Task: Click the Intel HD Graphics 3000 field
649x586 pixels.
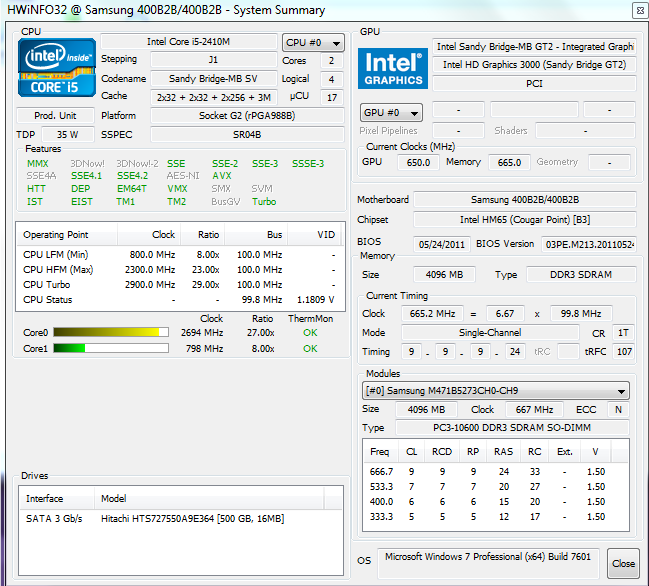Action: coord(534,65)
